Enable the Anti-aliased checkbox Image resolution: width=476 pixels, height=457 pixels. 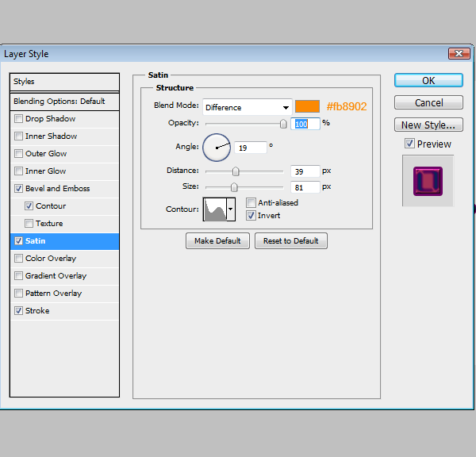point(251,202)
